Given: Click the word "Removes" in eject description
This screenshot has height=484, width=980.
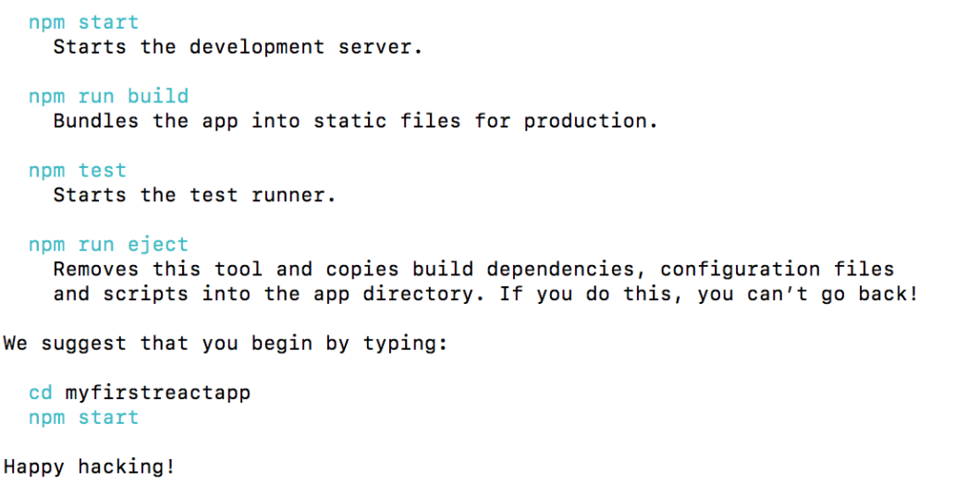Looking at the screenshot, I should [x=96, y=270].
